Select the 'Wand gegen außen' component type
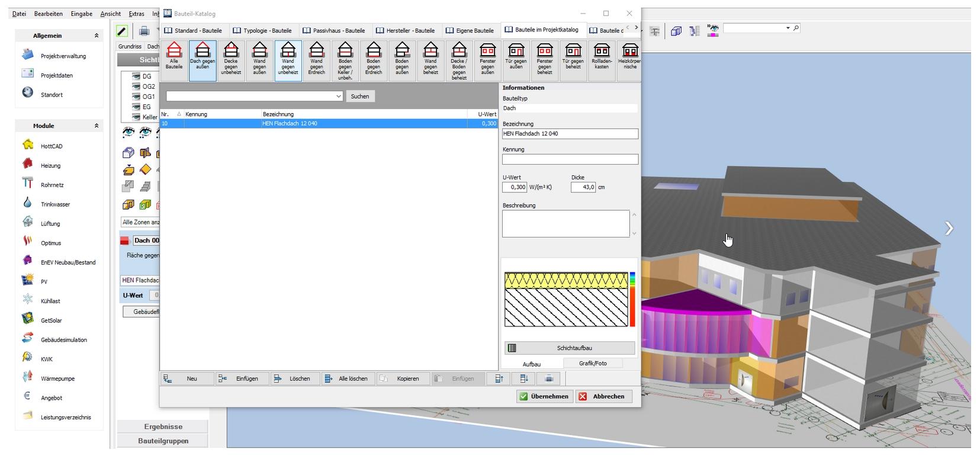 pos(259,60)
